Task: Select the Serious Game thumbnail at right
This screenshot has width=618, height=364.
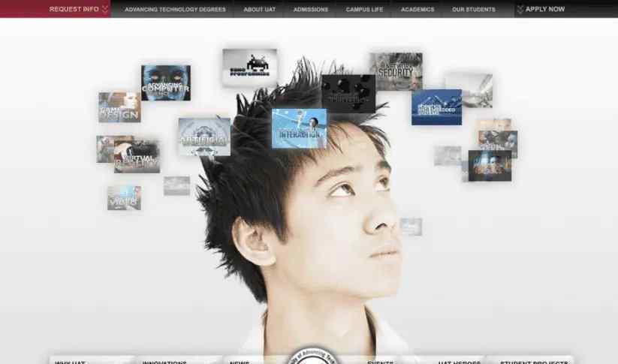Action: pyautogui.click(x=498, y=141)
